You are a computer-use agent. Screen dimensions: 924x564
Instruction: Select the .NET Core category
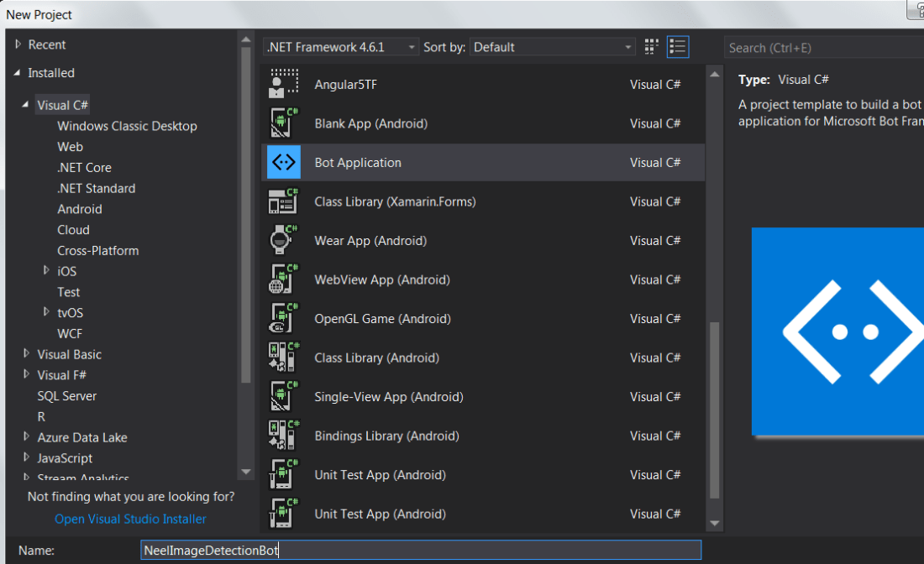coord(84,168)
